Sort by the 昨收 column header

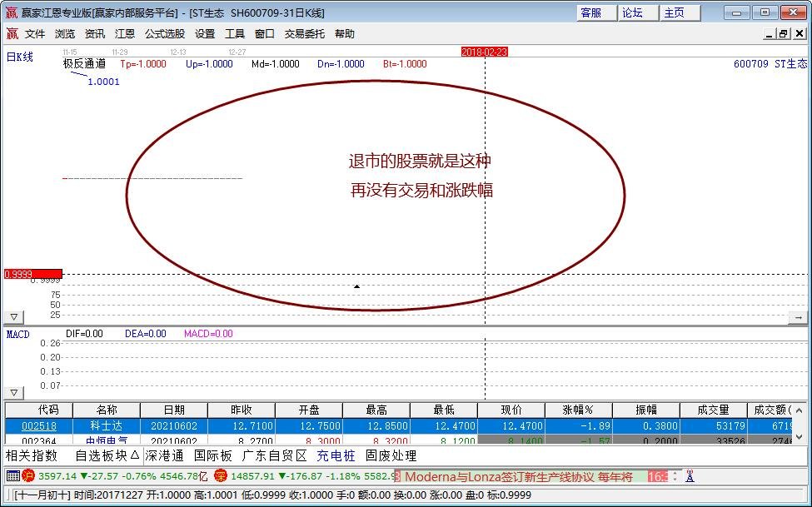[242, 410]
